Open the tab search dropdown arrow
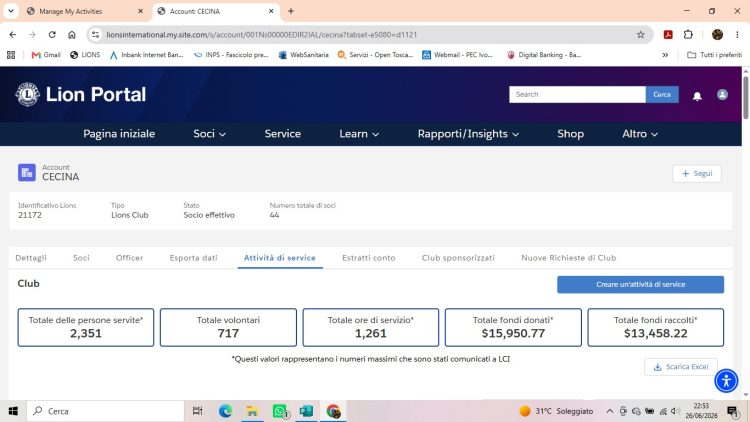 click(x=11, y=11)
